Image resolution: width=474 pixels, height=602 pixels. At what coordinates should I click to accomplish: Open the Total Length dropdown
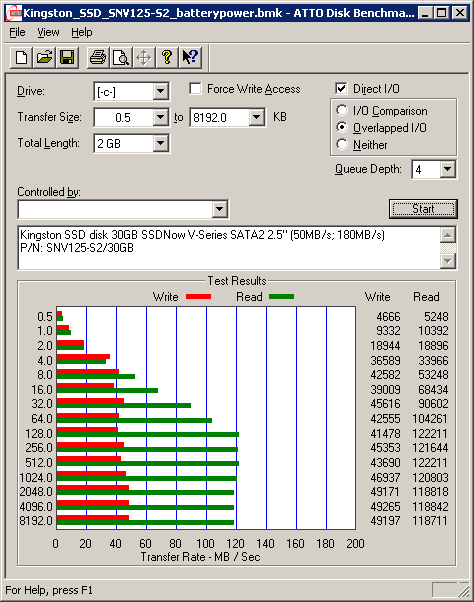pyautogui.click(x=160, y=144)
